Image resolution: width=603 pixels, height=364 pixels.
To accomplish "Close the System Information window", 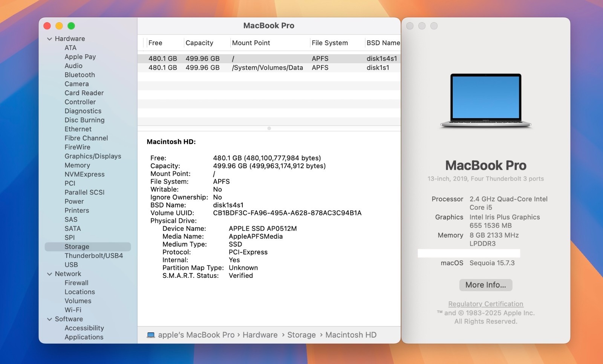I will [47, 26].
